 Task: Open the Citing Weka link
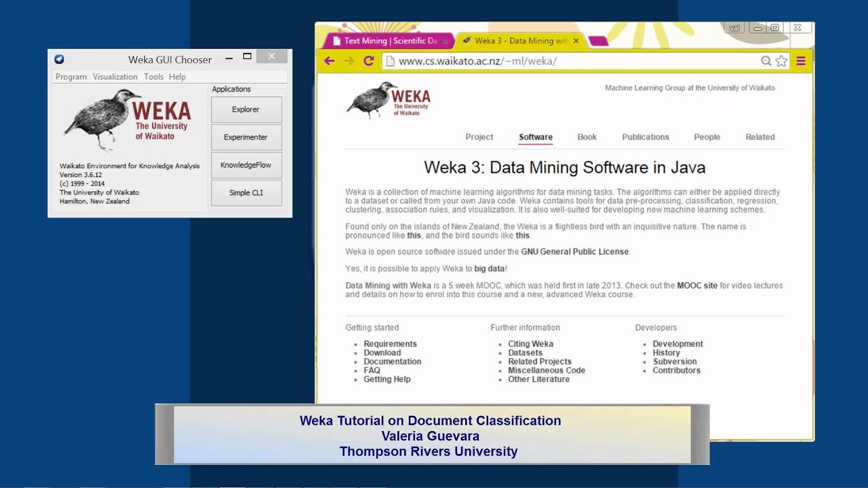coord(531,344)
